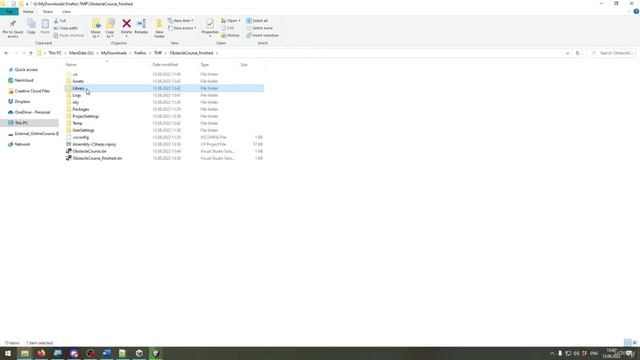Image resolution: width=640 pixels, height=360 pixels.
Task: Open Firefox from the taskbar
Action: (41, 353)
